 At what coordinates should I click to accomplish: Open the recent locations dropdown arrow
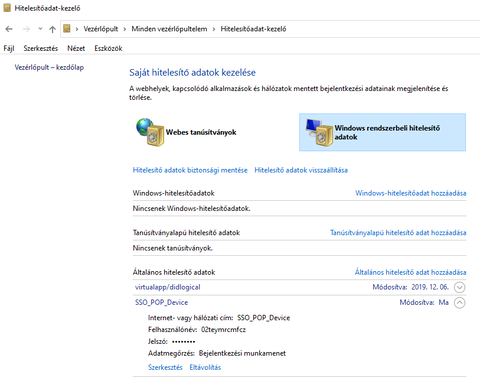pos(40,29)
